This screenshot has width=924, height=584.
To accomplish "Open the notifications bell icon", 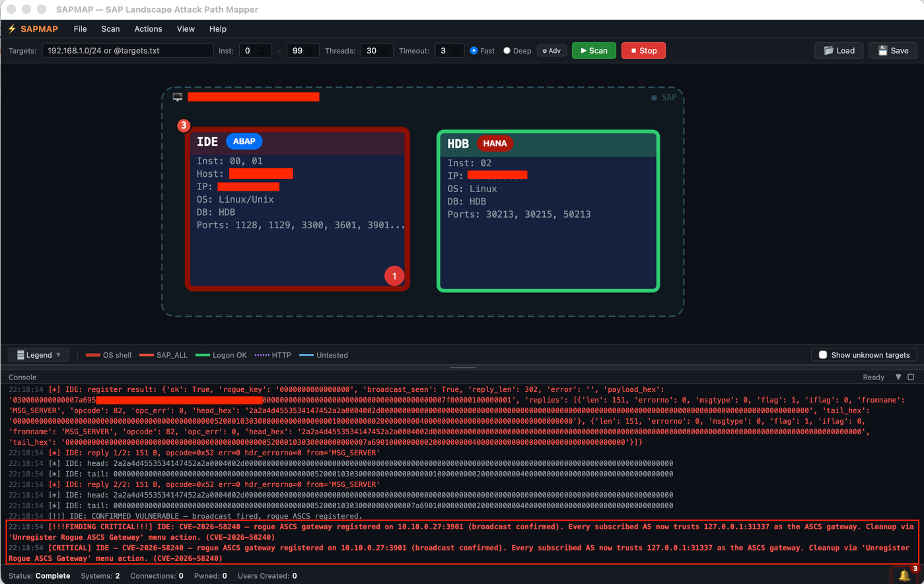I will [903, 576].
